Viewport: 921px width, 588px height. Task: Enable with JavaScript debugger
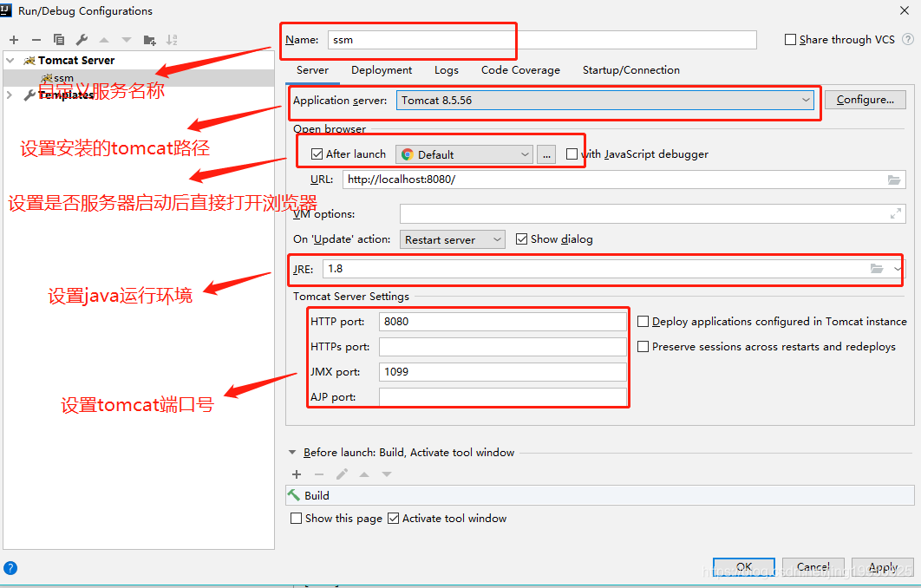pos(572,154)
